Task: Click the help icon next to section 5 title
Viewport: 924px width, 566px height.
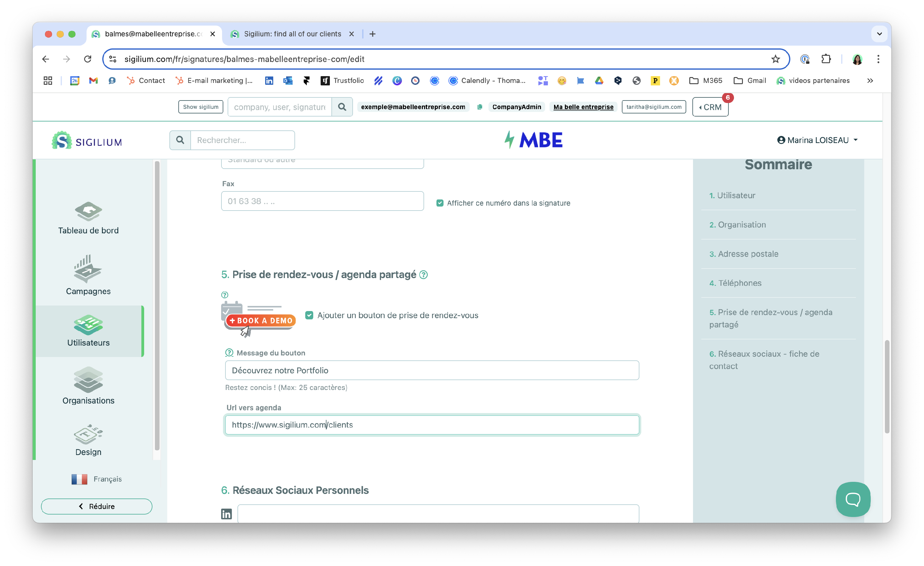Action: (x=423, y=275)
